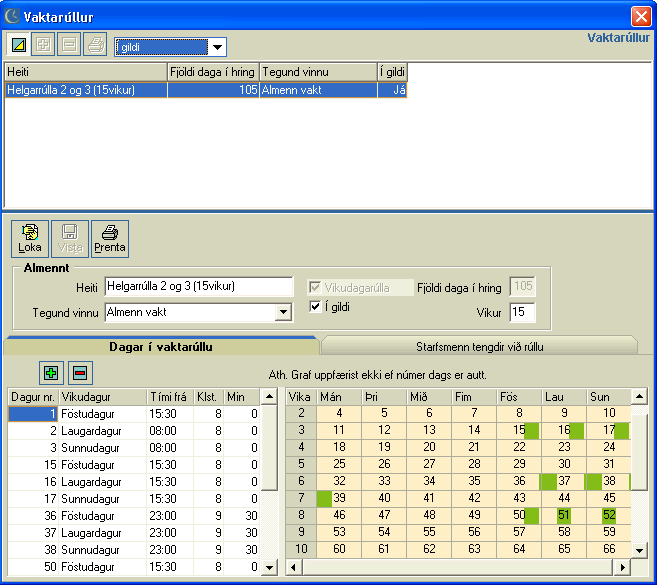Select green cell day 51 in calendar grid
The image size is (657, 585).
pos(563,515)
